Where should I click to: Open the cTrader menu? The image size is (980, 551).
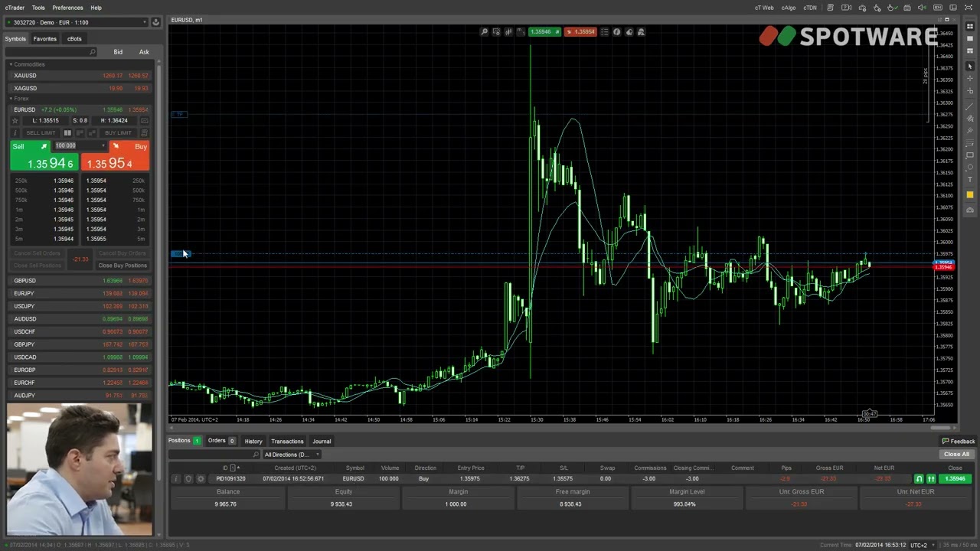click(15, 8)
